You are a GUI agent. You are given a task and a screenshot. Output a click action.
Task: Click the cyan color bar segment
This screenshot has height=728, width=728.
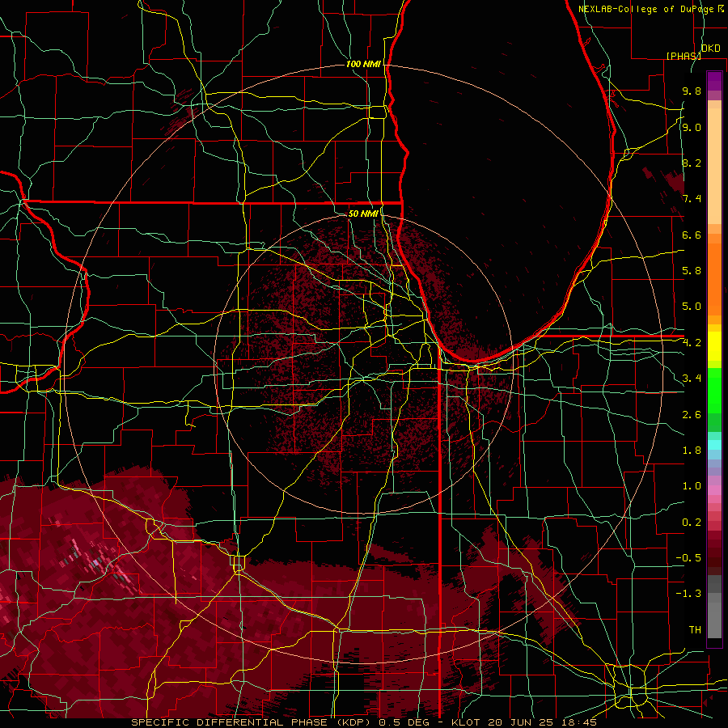click(x=714, y=445)
